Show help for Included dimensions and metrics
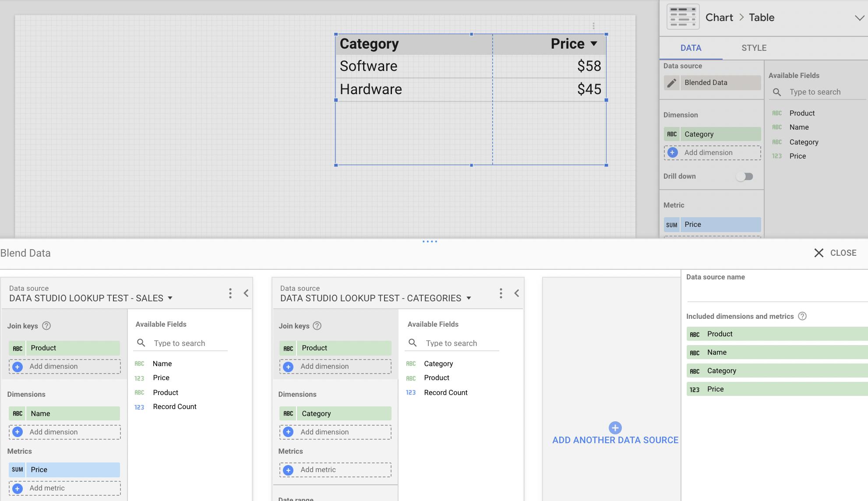 pyautogui.click(x=802, y=316)
